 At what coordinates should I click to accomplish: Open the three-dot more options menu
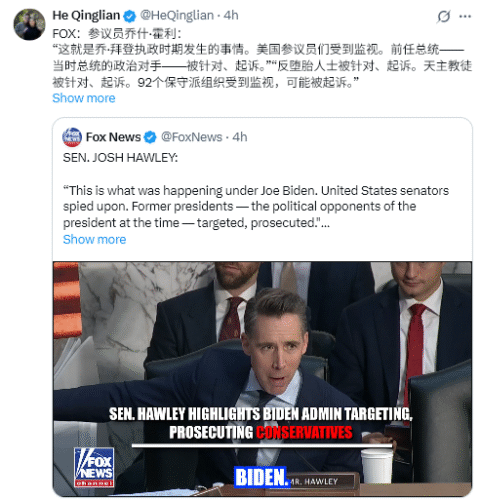465,16
